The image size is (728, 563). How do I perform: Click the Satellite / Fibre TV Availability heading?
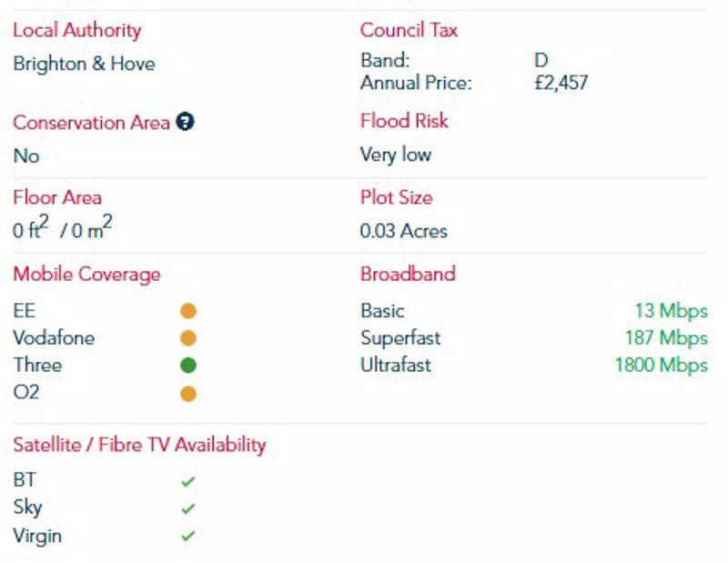pos(139,445)
